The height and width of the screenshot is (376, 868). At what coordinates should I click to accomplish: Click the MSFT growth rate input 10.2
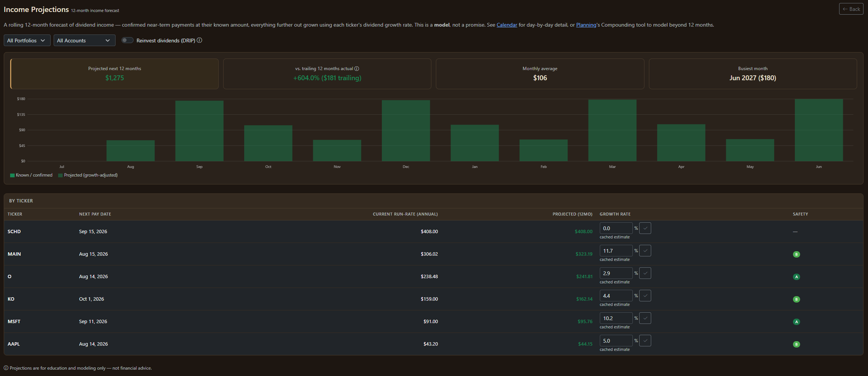pos(616,318)
